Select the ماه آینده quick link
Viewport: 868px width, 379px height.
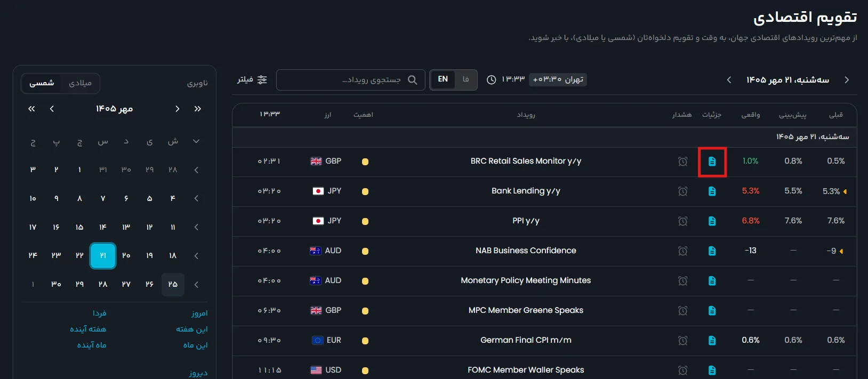point(92,345)
